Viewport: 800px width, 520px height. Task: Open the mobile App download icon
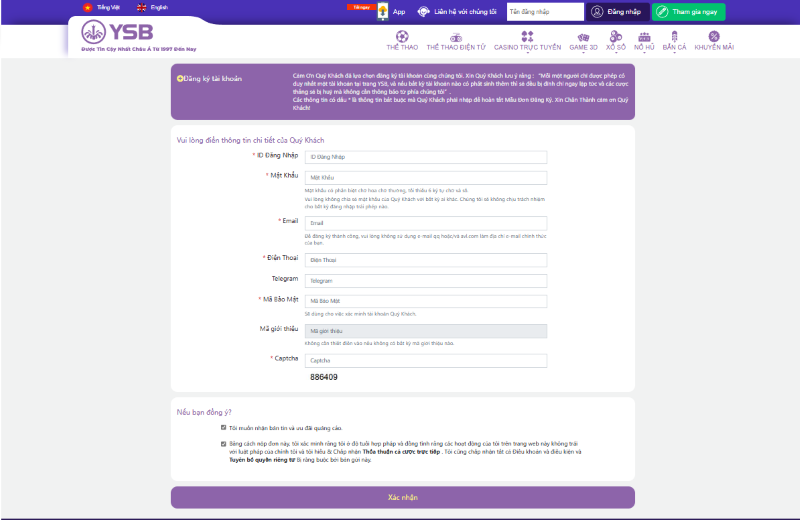pyautogui.click(x=382, y=12)
